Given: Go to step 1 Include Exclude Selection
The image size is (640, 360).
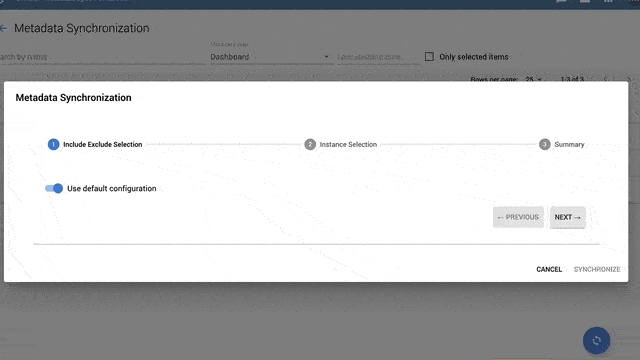Looking at the screenshot, I should point(95,144).
